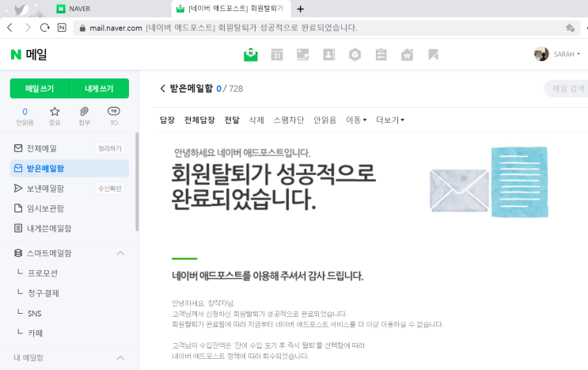Mark message as 안읽음 unread

click(x=324, y=120)
